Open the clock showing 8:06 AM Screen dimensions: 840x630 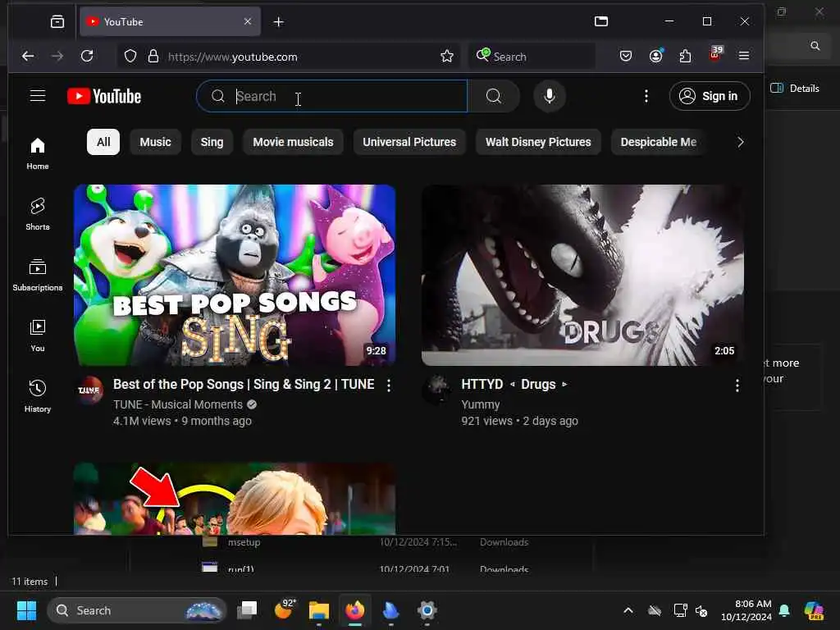[x=746, y=610]
